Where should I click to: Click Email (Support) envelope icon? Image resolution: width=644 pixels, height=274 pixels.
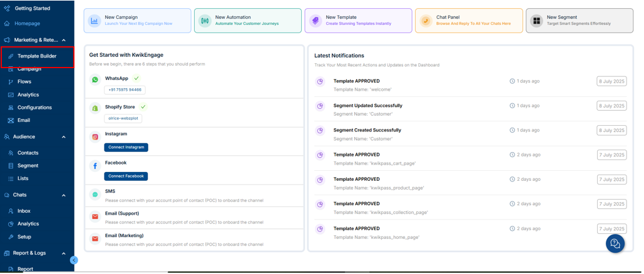(x=95, y=216)
